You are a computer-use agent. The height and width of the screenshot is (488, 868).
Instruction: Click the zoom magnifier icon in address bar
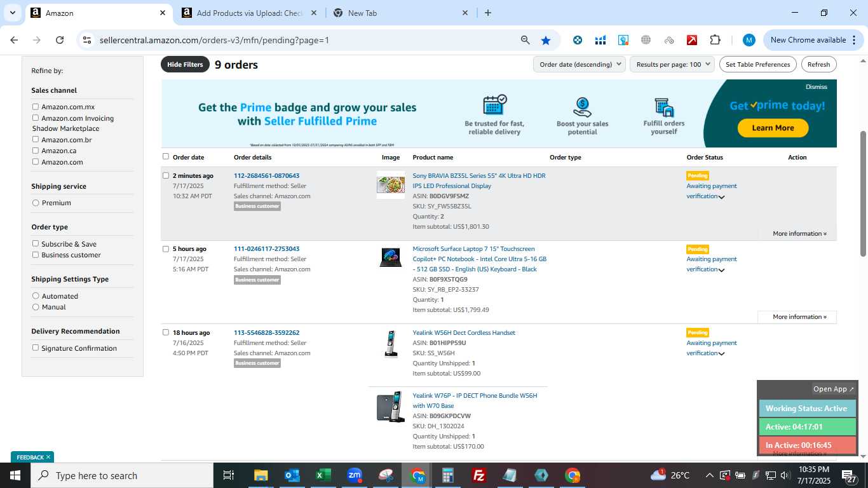(526, 40)
